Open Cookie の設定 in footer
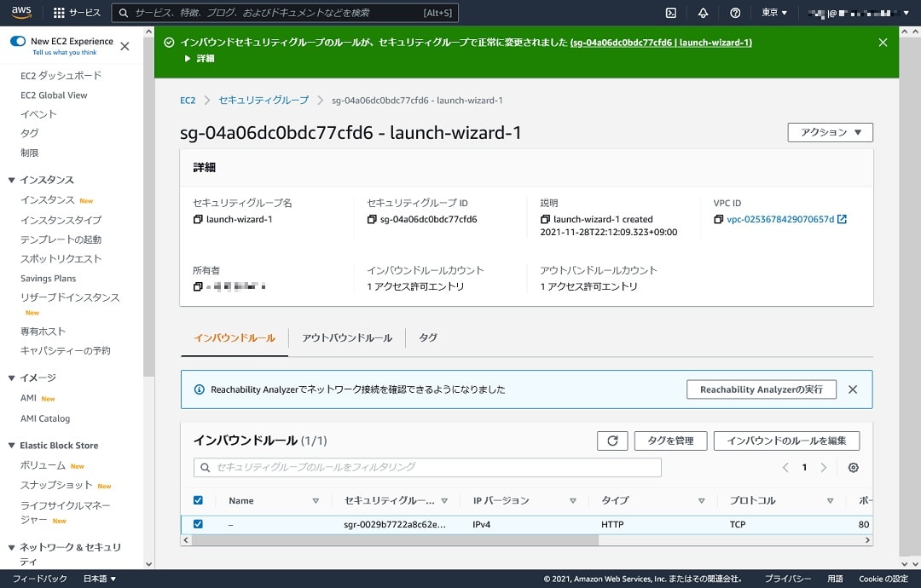 click(x=883, y=579)
